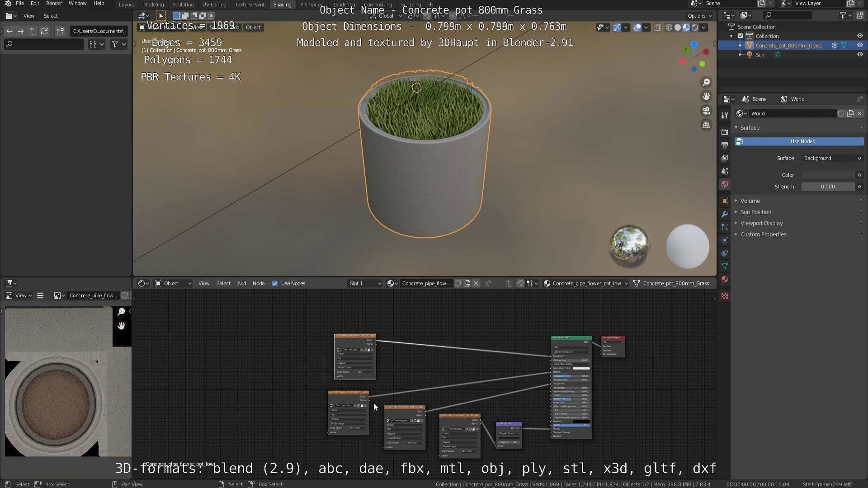Open the Surface Background shader dropdown

[x=832, y=158]
